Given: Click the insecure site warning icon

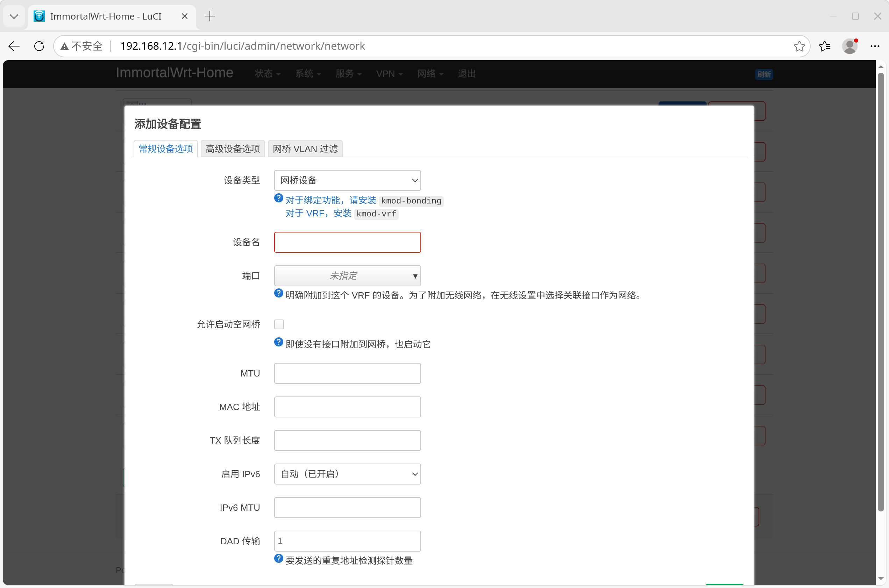Looking at the screenshot, I should 64,46.
